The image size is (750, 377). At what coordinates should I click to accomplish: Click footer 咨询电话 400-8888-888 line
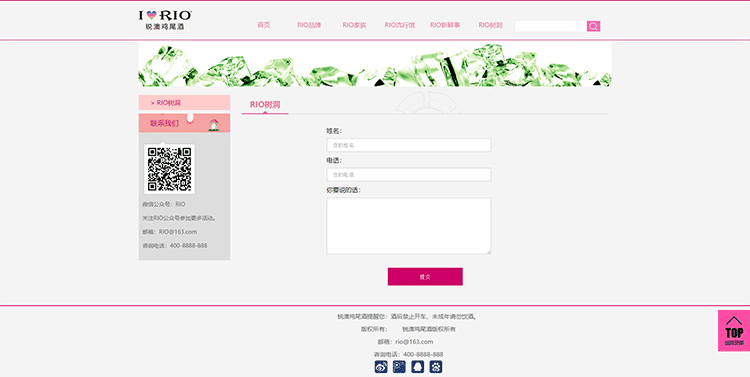(408, 354)
